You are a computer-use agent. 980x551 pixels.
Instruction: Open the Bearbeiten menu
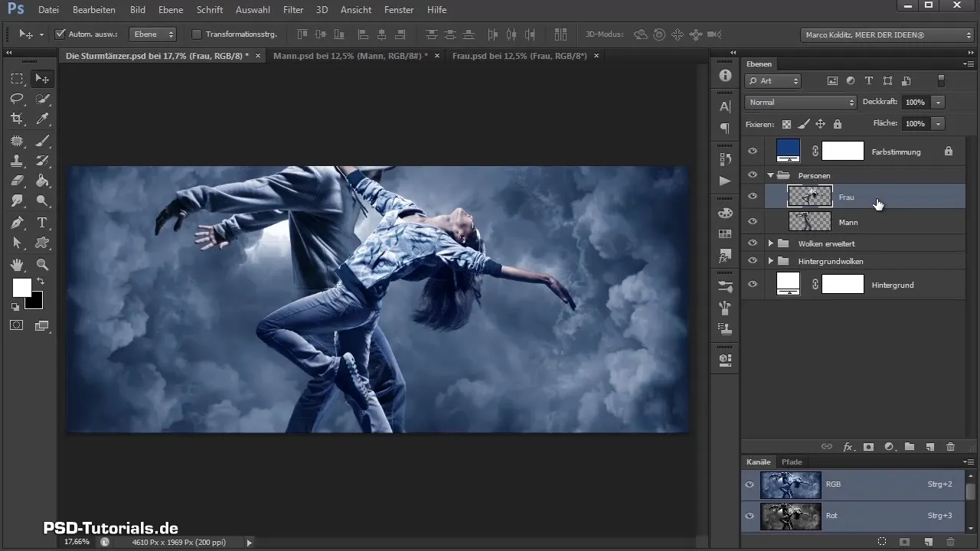(93, 10)
